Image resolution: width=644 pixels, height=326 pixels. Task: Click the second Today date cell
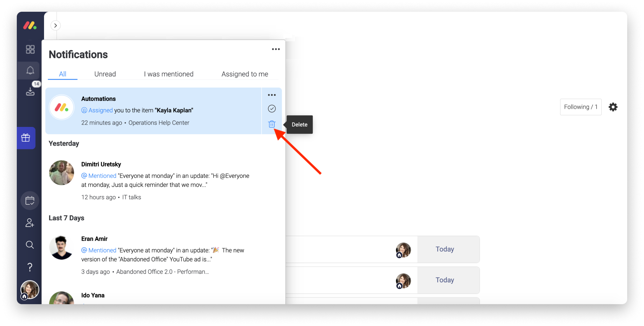click(448, 280)
